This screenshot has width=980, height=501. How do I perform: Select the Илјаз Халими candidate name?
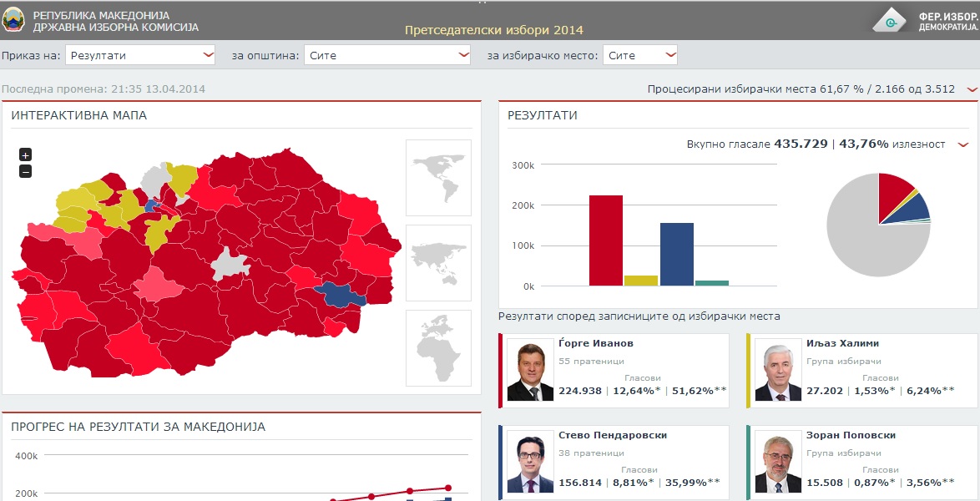[x=842, y=343]
